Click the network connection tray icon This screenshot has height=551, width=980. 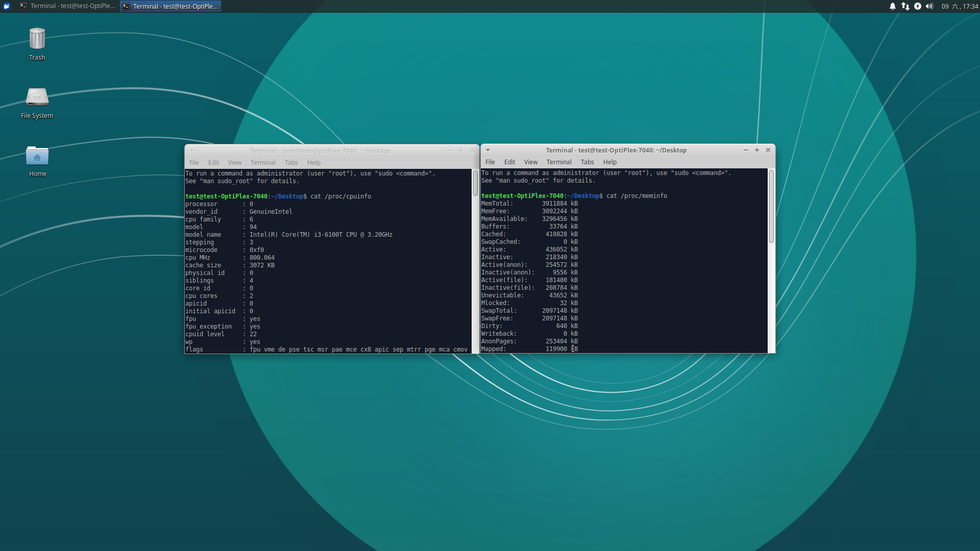coord(905,6)
